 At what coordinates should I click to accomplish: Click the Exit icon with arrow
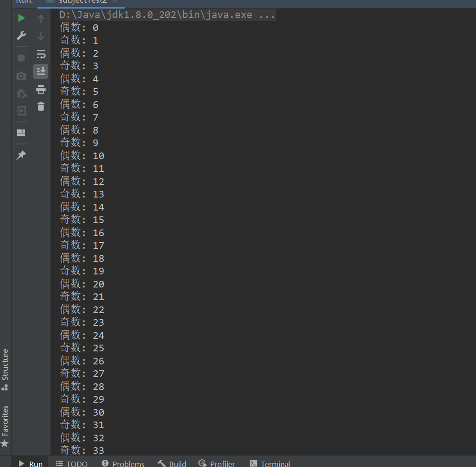(x=21, y=111)
